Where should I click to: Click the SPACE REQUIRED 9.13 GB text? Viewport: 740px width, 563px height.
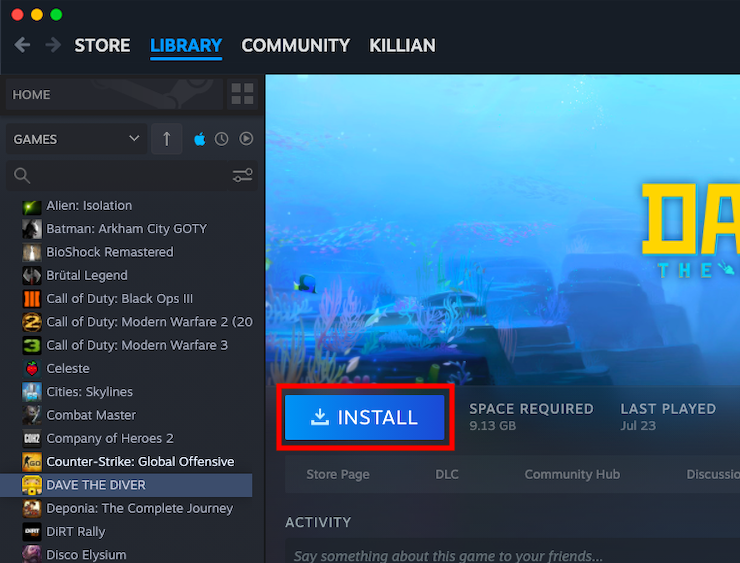coord(531,417)
